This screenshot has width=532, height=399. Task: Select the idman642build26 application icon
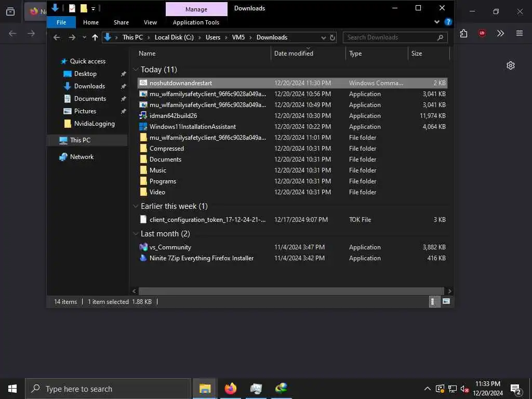coord(143,116)
